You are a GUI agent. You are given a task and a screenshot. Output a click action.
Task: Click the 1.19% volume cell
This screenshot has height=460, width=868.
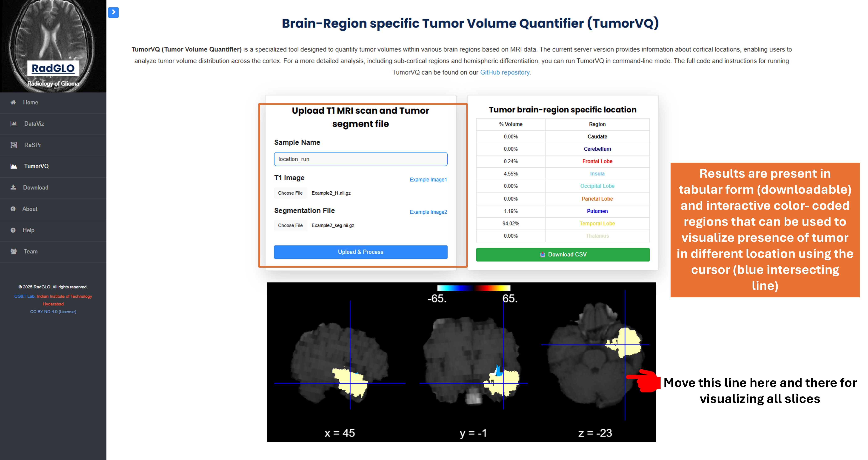[x=511, y=211]
